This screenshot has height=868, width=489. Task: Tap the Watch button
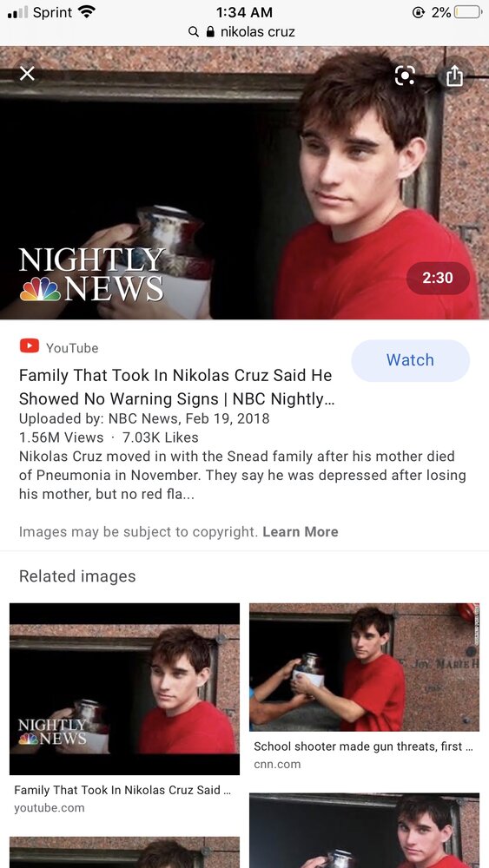click(410, 360)
